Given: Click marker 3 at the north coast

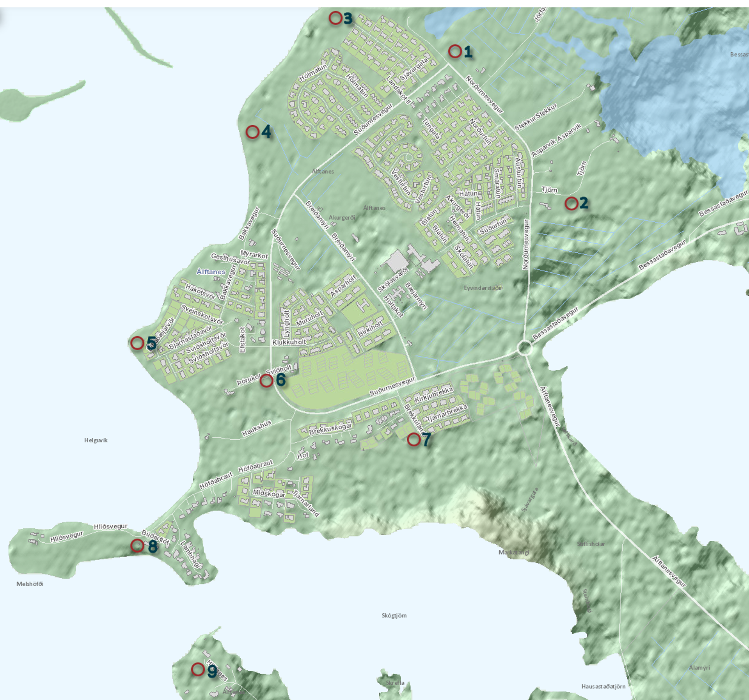Looking at the screenshot, I should click(335, 18).
